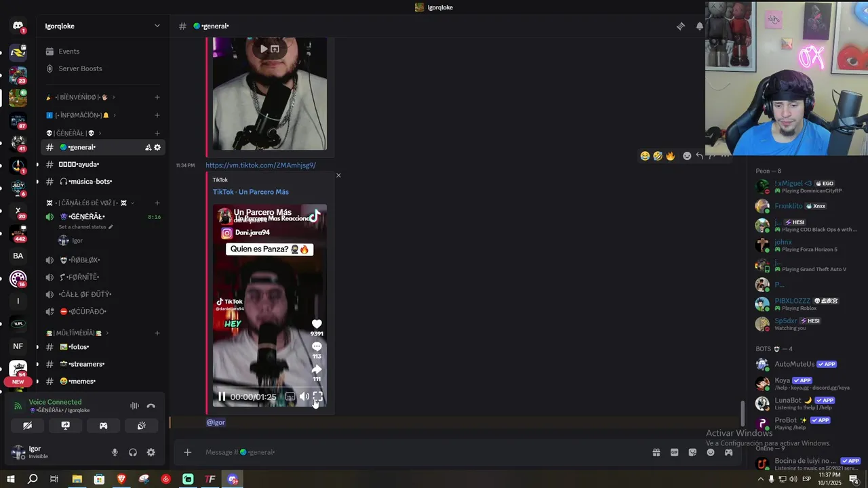This screenshot has width=868, height=488.
Task: Collapse the BIENVENIDO category
Action: tap(80, 98)
